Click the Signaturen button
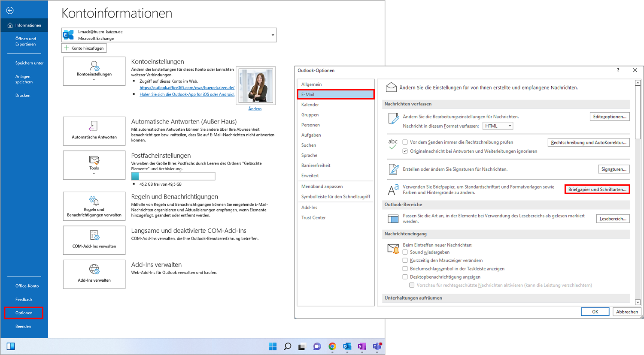644x355 pixels. tap(614, 169)
